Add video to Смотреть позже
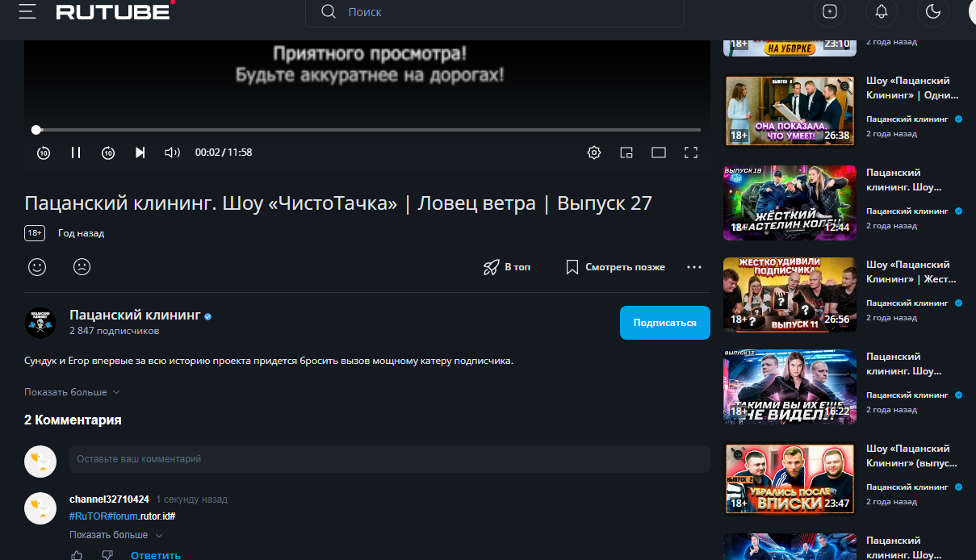This screenshot has height=560, width=976. [x=616, y=267]
